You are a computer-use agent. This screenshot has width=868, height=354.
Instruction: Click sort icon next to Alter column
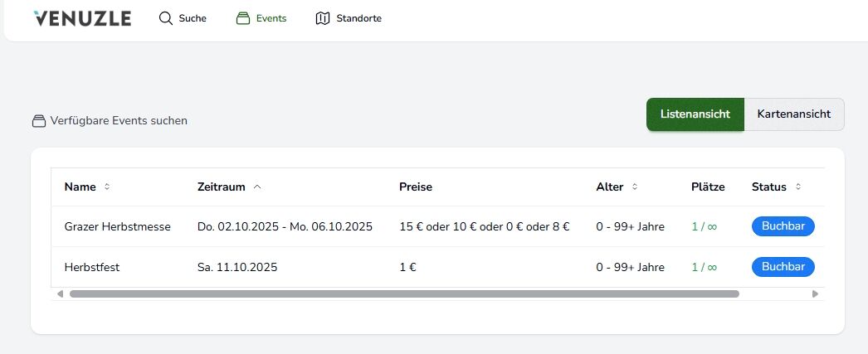pyautogui.click(x=635, y=187)
